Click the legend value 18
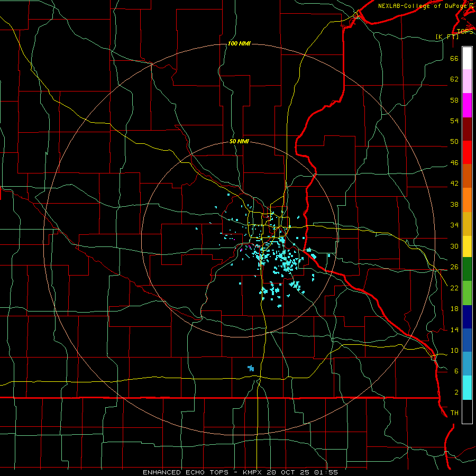 point(454,309)
